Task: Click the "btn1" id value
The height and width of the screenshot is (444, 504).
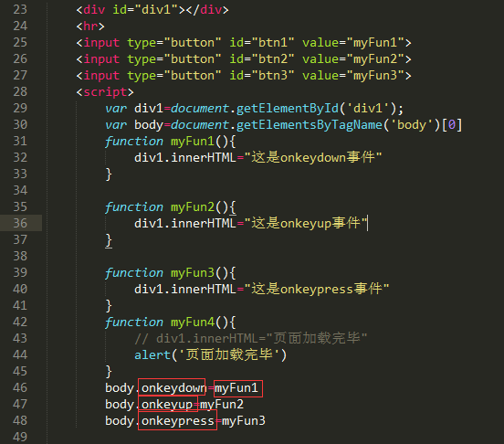Action: pos(273,42)
